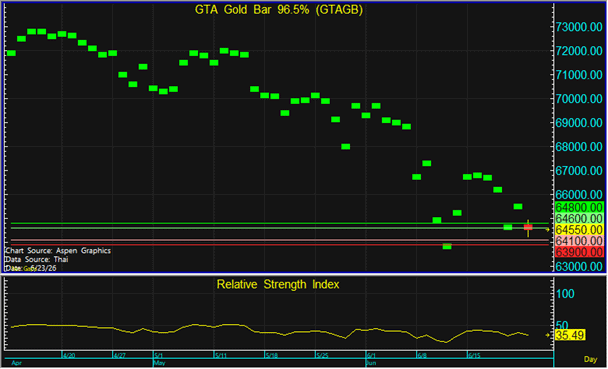Click the 5/25 date axis label
Viewport: 608px width, 369px height.
(322, 355)
